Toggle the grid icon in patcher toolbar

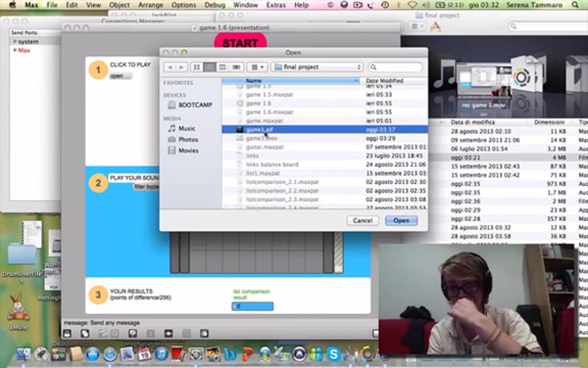pyautogui.click(x=186, y=333)
